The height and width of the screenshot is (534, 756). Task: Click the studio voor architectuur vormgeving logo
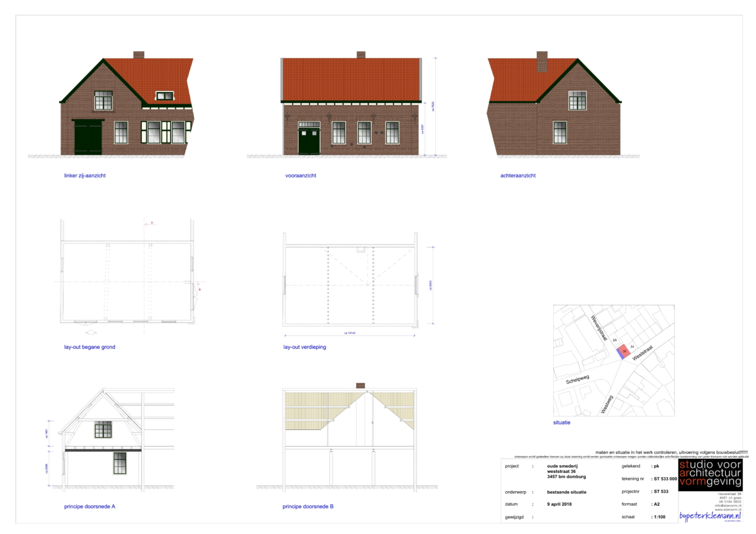(x=710, y=475)
